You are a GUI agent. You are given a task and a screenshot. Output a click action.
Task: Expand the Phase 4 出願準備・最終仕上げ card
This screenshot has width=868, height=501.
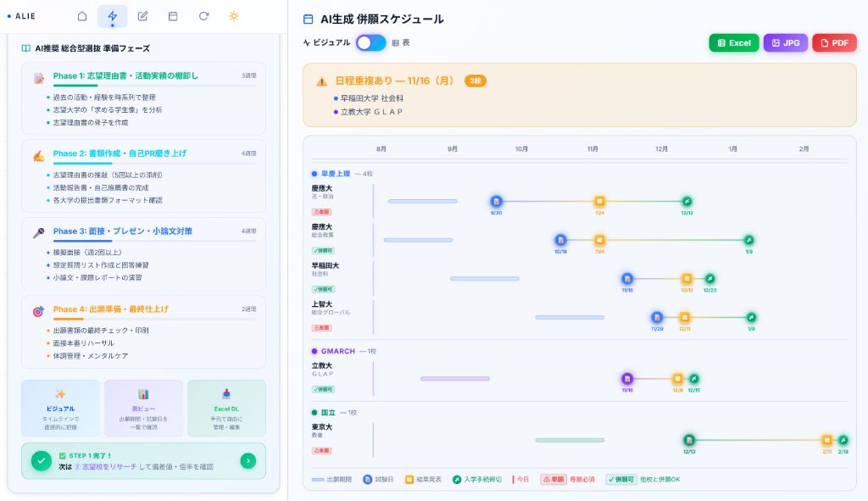[143, 331]
